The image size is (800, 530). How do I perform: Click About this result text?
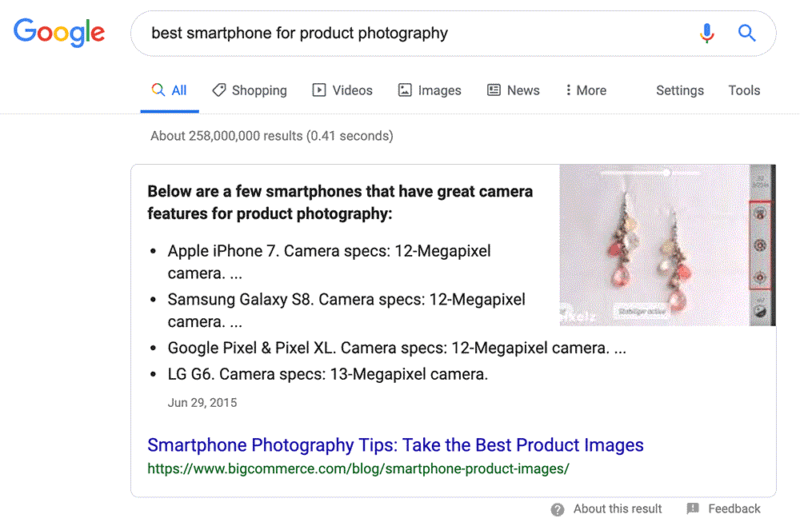click(617, 509)
